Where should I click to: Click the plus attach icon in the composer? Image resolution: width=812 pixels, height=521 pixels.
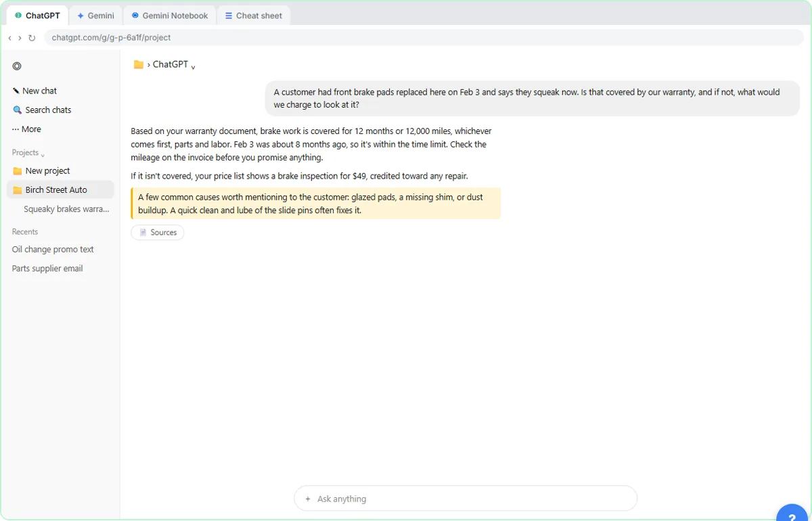pos(308,499)
